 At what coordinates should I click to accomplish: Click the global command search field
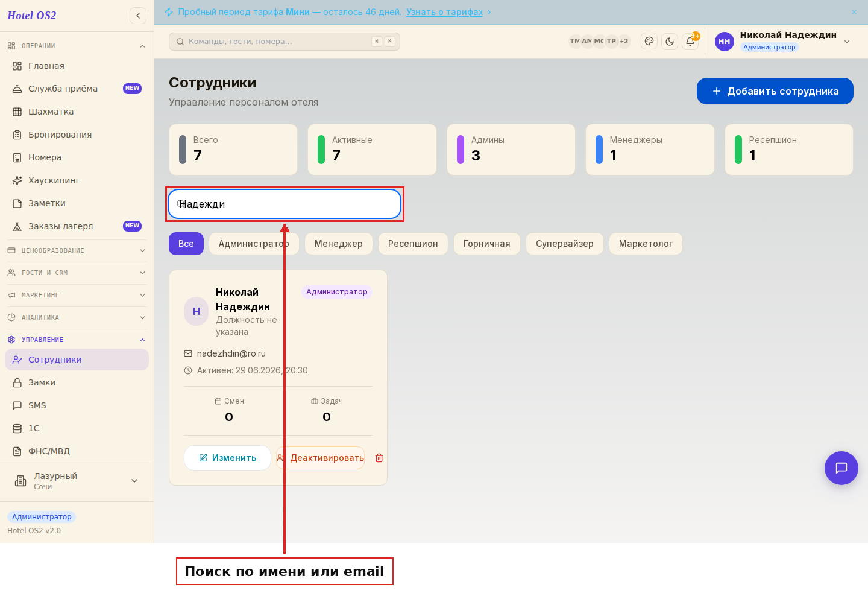[x=285, y=42]
